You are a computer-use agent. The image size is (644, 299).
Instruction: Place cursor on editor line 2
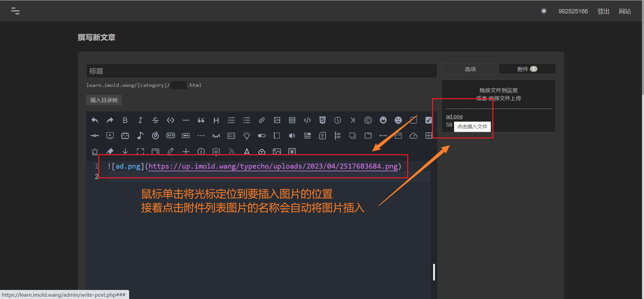pyautogui.click(x=268, y=177)
